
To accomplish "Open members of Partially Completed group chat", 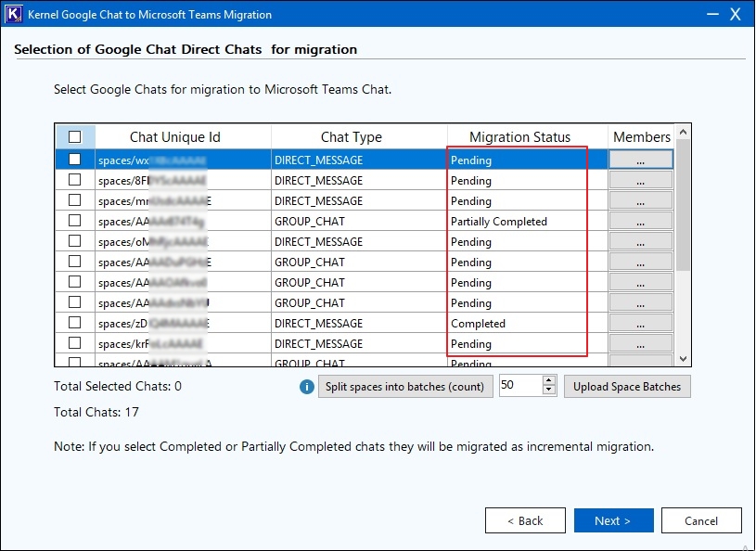I will pos(640,222).
